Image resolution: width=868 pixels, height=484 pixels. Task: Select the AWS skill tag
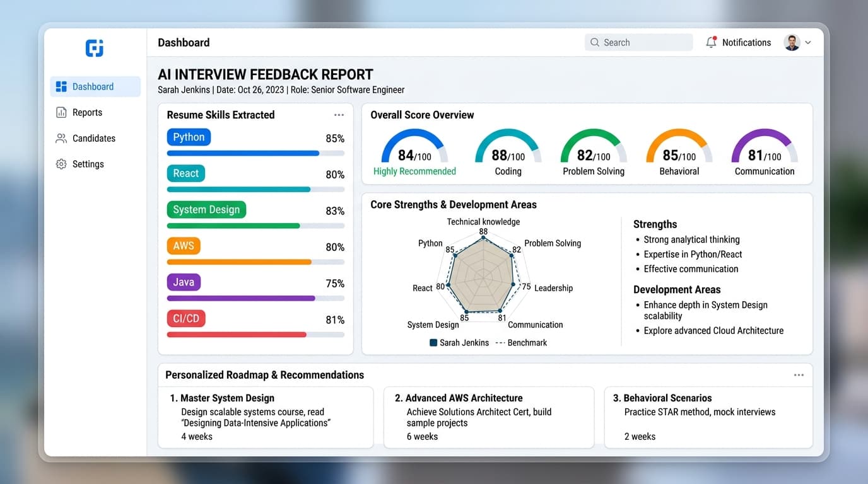(184, 246)
